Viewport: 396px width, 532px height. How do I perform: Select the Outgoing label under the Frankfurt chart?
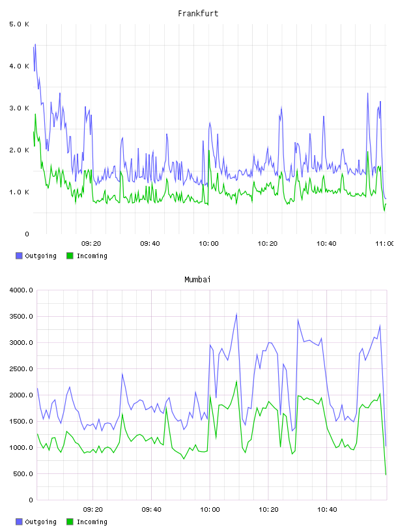coord(40,256)
